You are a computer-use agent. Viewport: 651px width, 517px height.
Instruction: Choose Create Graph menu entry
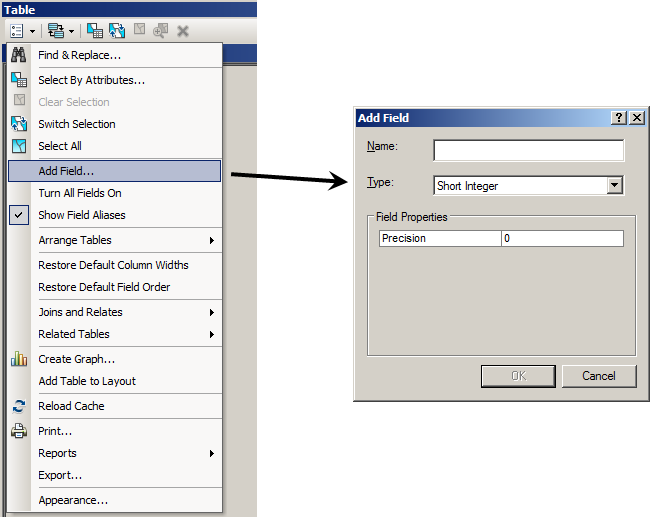click(x=115, y=359)
